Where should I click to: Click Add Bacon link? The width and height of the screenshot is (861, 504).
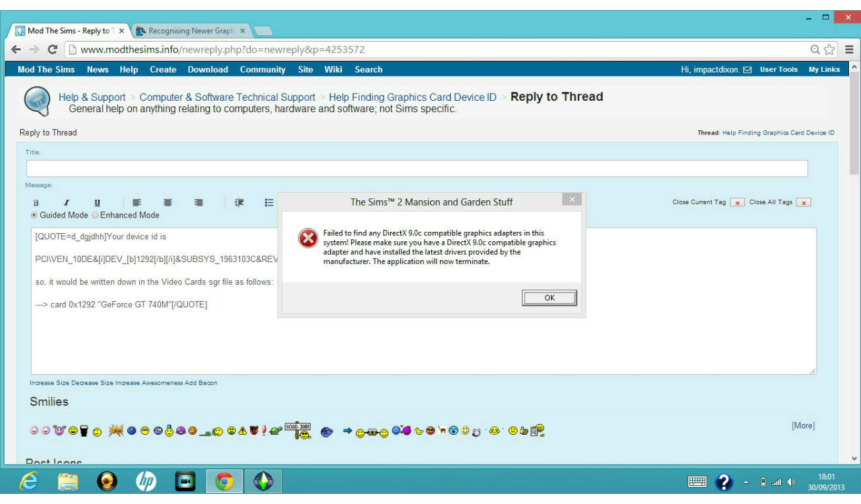201,383
